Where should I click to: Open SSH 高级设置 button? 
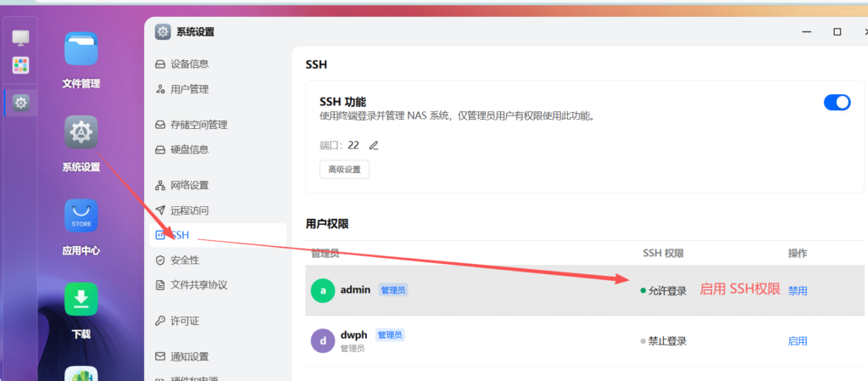(x=344, y=170)
